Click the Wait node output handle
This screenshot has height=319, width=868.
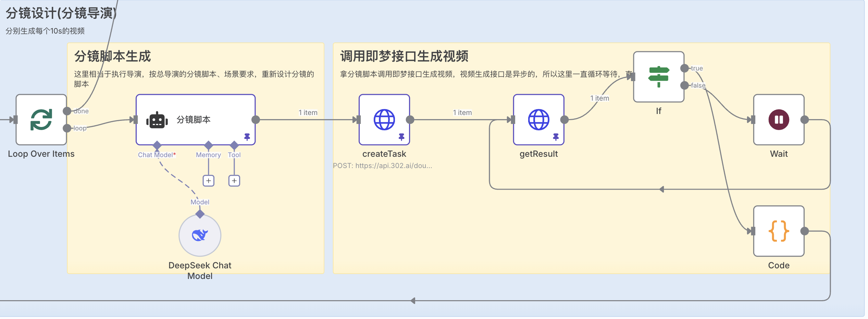805,120
